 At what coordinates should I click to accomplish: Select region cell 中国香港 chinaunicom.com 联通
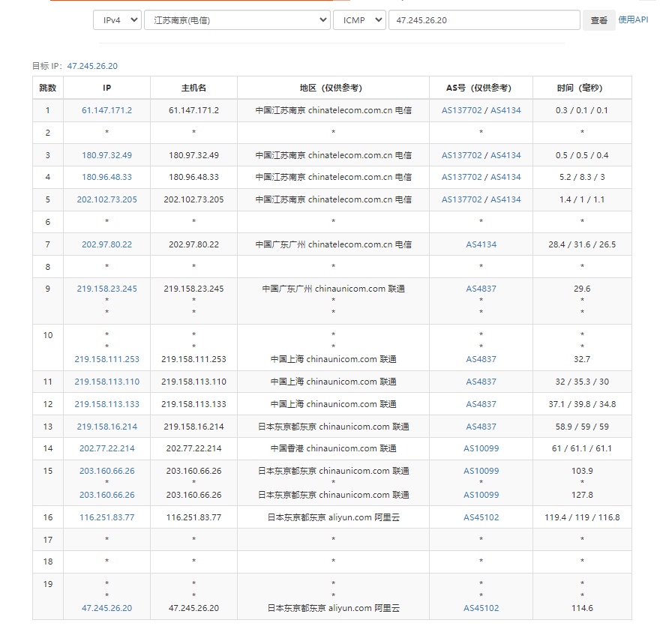tap(333, 448)
